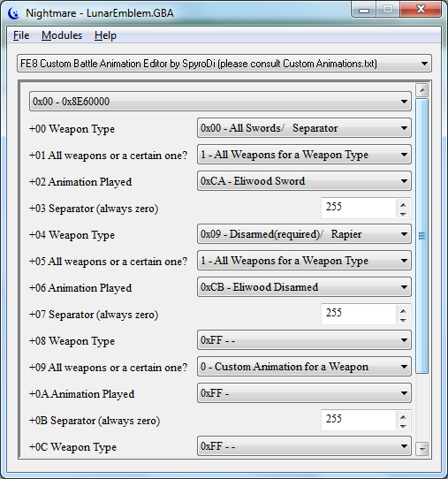Click the '+06 Animation Played' label

click(x=80, y=288)
